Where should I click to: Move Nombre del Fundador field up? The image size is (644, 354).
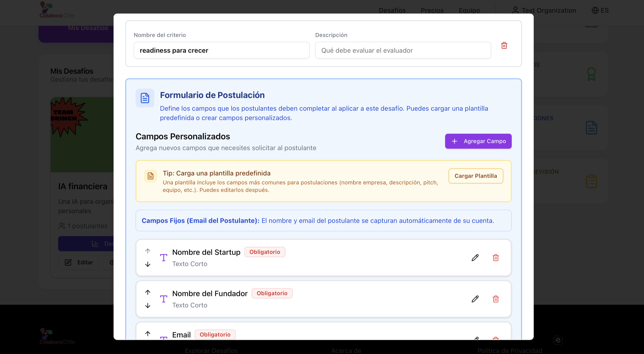148,292
